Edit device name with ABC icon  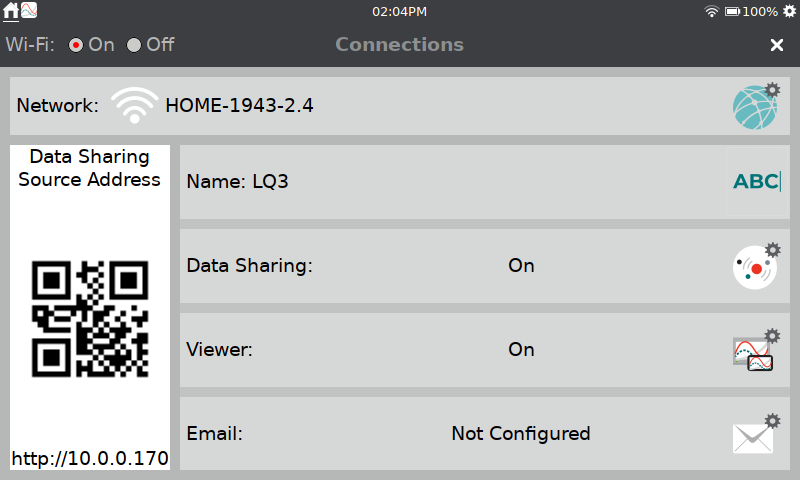pyautogui.click(x=757, y=182)
